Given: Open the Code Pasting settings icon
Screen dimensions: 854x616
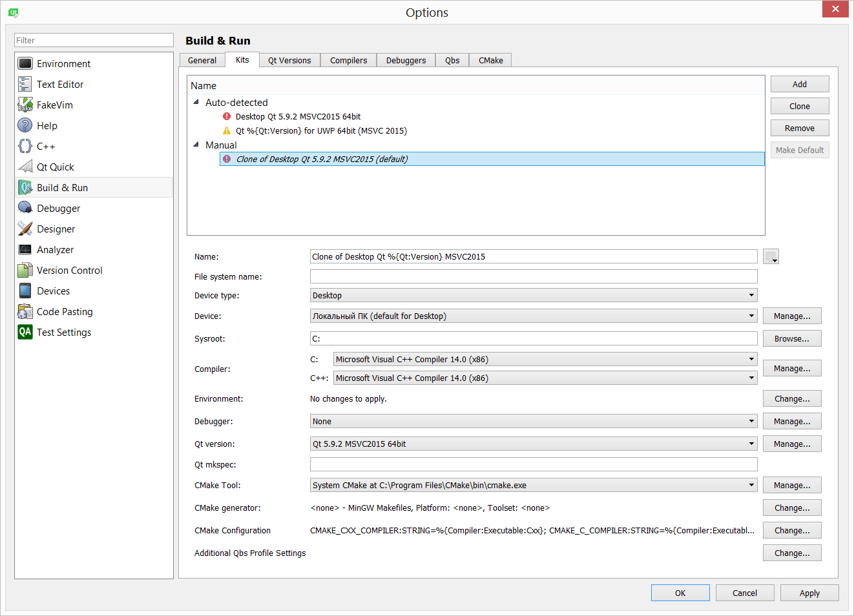Looking at the screenshot, I should pos(25,311).
